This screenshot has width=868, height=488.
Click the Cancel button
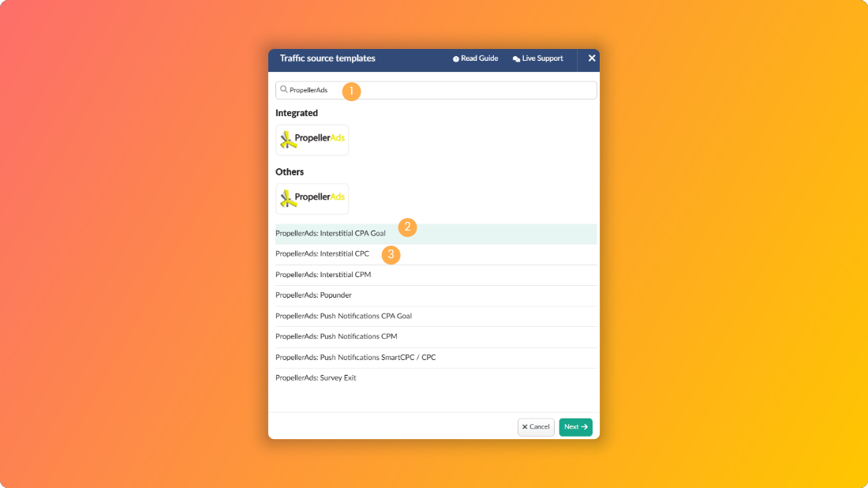tap(536, 427)
